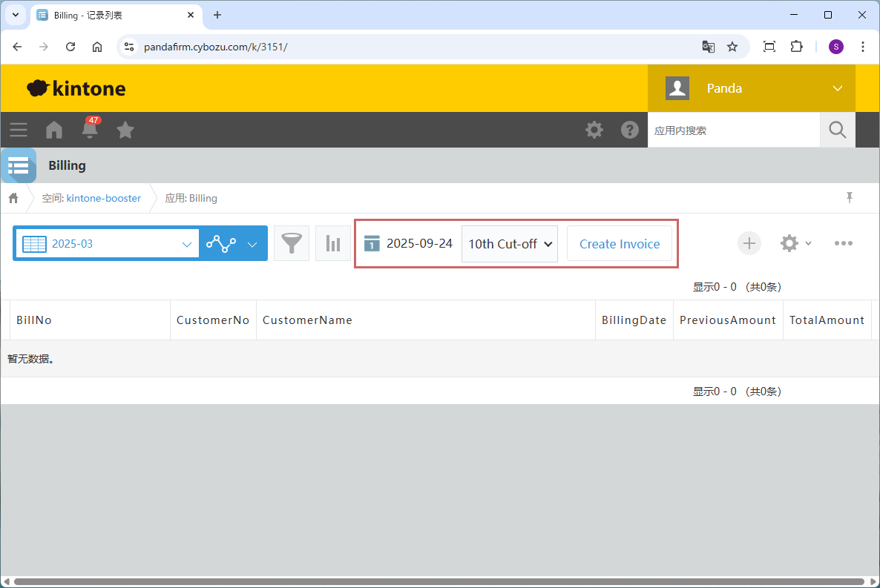Click the Create Invoice button

tap(619, 244)
